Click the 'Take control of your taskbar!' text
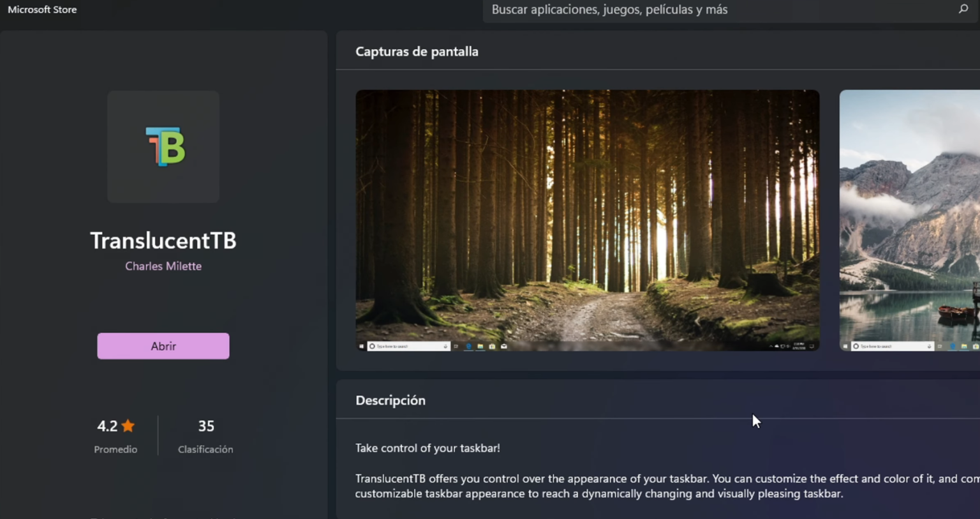 tap(427, 448)
